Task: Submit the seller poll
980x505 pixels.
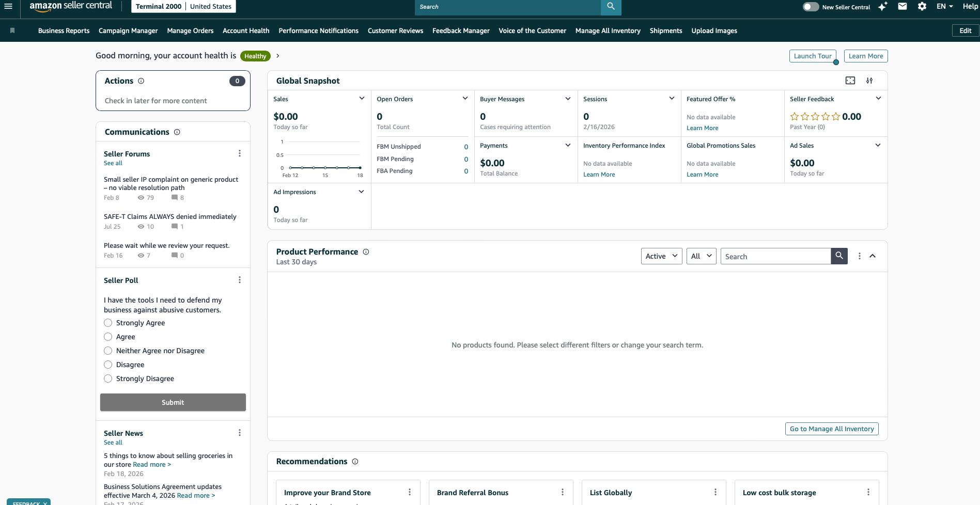Action: (x=173, y=402)
